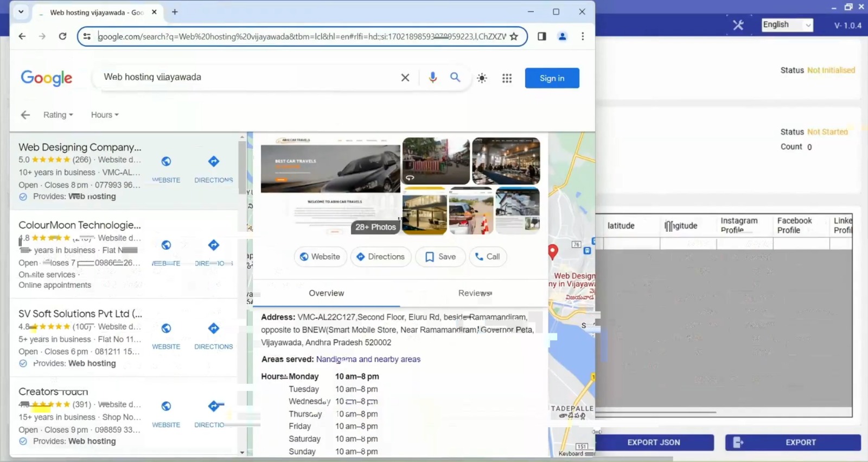The width and height of the screenshot is (868, 462).
Task: Open the Google apps grid icon
Action: click(507, 78)
